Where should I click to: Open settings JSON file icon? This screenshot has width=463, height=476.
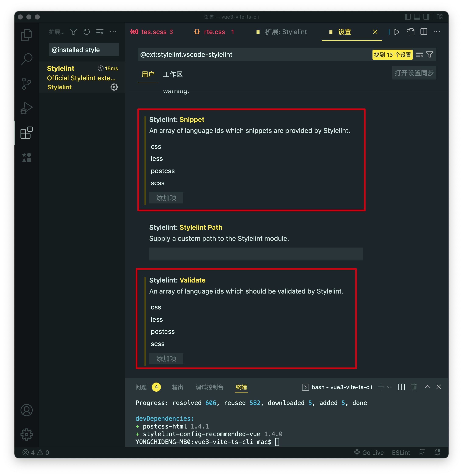[410, 32]
